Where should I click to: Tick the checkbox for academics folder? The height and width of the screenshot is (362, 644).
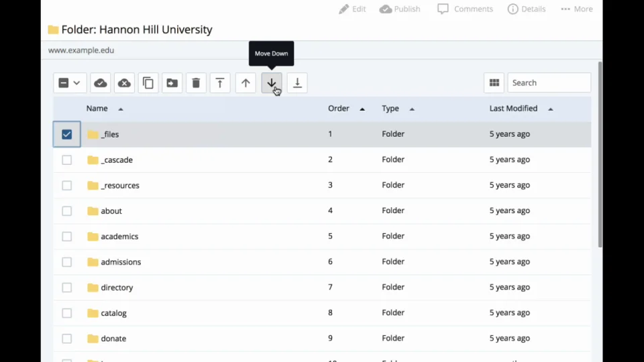[66, 236]
